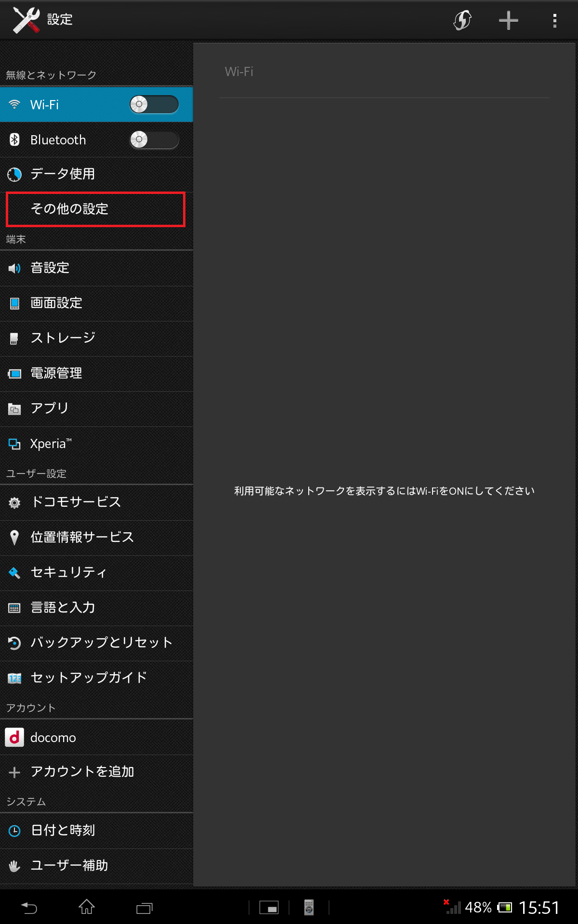Image resolution: width=578 pixels, height=924 pixels.
Task: Open データ使用 data usage icon
Action: click(x=14, y=174)
